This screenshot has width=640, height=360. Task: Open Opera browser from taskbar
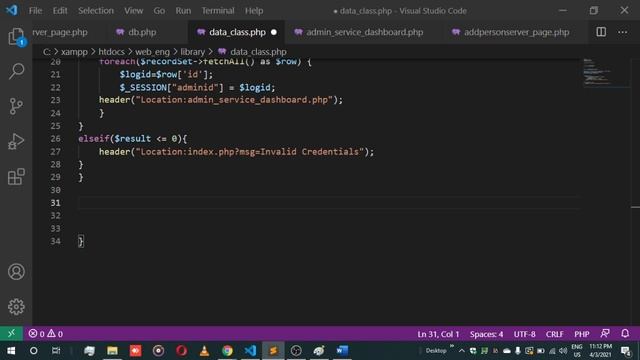pyautogui.click(x=181, y=350)
